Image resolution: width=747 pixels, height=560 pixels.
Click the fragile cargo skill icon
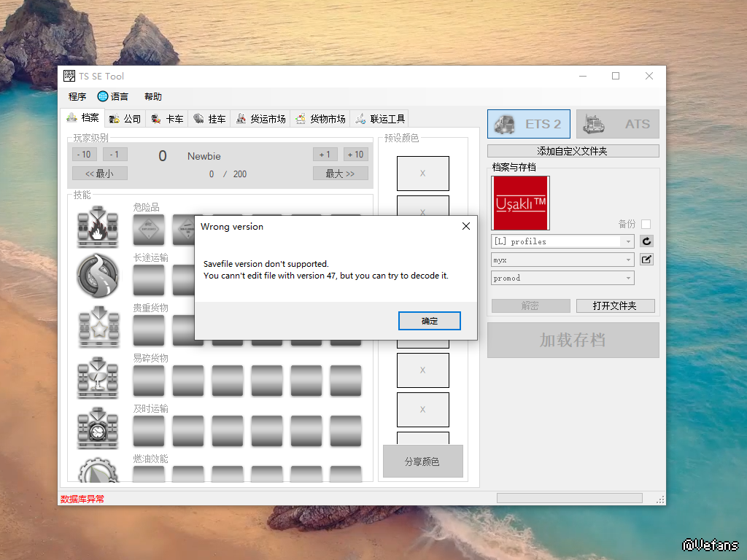pos(98,378)
